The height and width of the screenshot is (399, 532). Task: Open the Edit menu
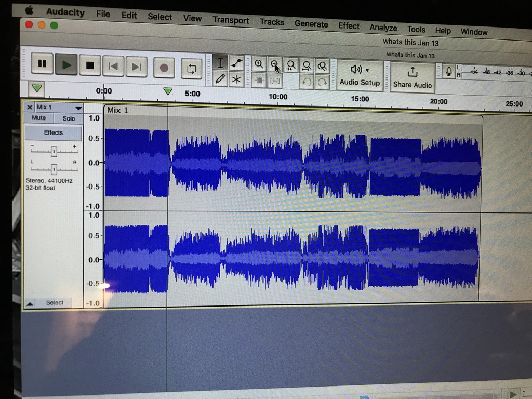coord(129,15)
